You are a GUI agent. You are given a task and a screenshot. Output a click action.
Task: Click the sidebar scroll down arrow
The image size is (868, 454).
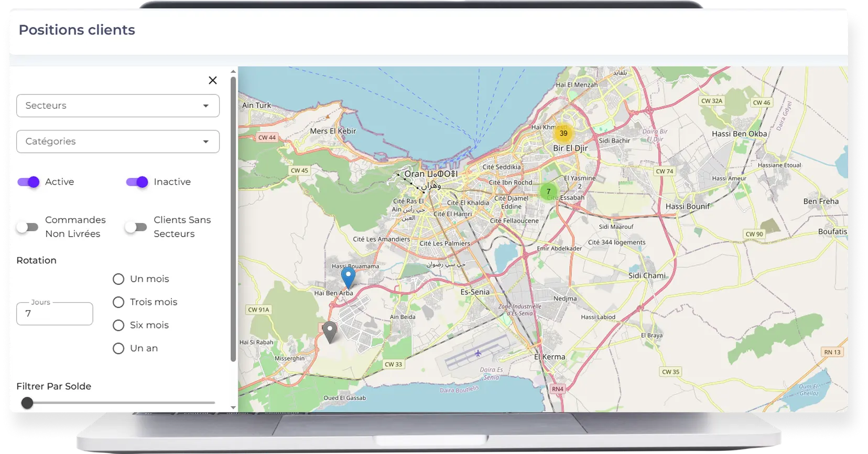pos(233,407)
